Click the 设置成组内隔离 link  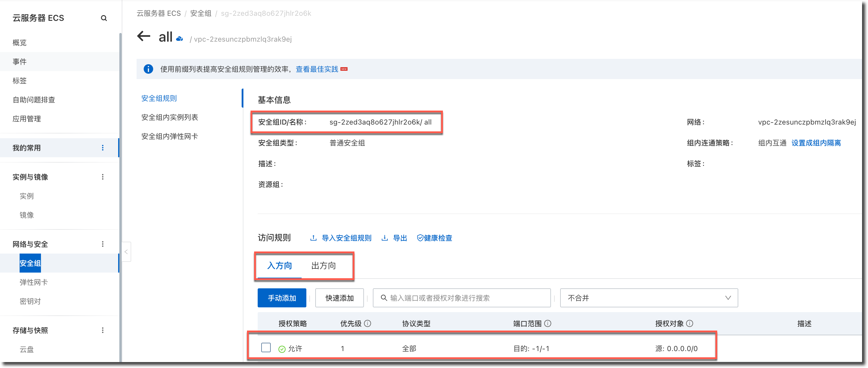pos(816,143)
